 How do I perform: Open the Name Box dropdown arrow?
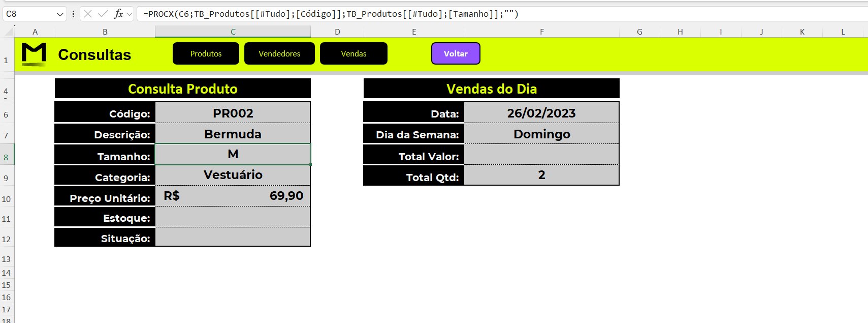point(60,14)
